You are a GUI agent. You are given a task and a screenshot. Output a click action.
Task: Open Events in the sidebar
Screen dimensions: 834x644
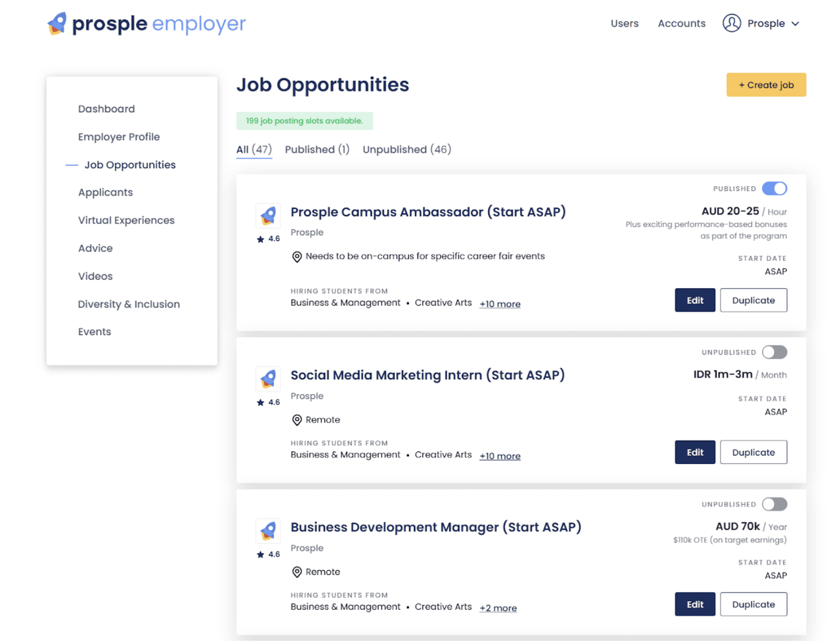coord(94,332)
